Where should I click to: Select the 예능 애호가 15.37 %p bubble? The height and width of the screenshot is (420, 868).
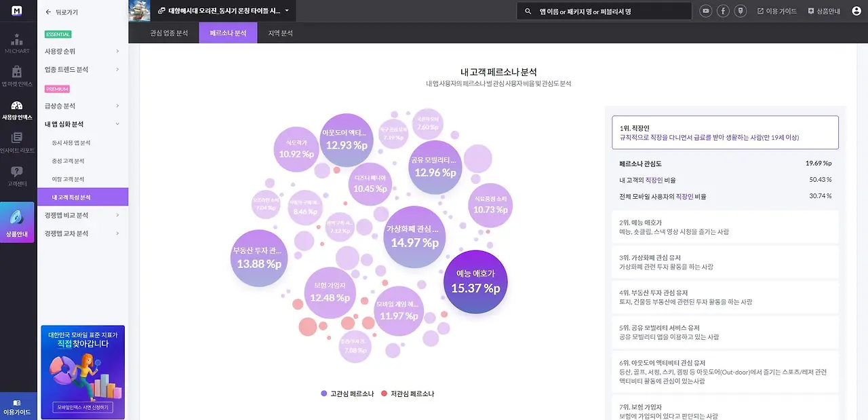point(475,282)
